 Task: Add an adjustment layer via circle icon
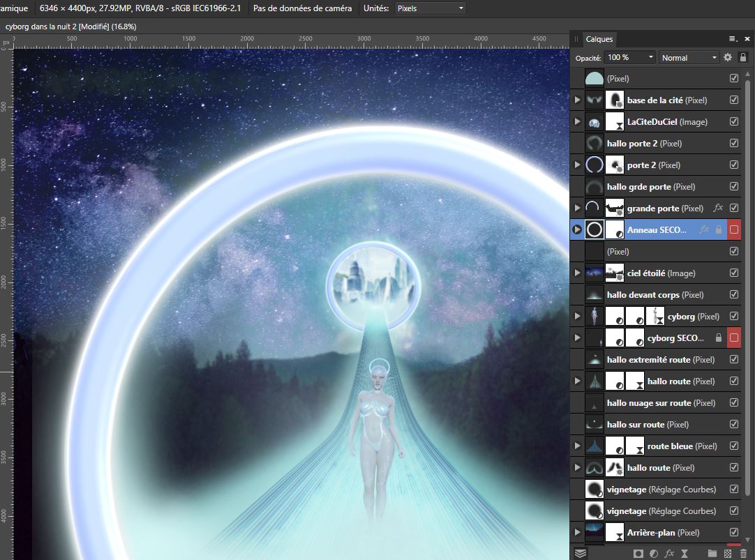coord(654,554)
